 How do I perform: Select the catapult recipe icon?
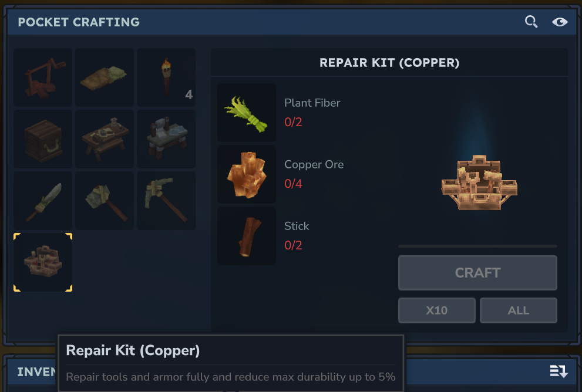pos(43,77)
